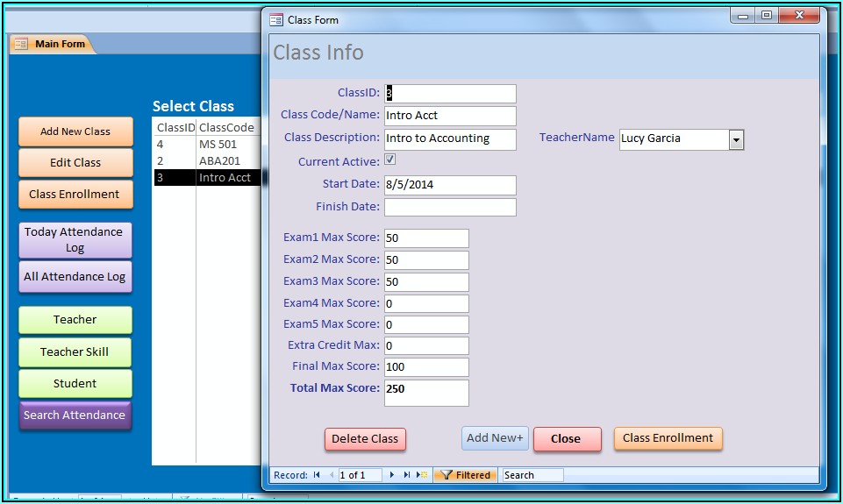Viewport: 843px width, 504px height.
Task: Go to first record in navigator
Action: pyautogui.click(x=317, y=475)
